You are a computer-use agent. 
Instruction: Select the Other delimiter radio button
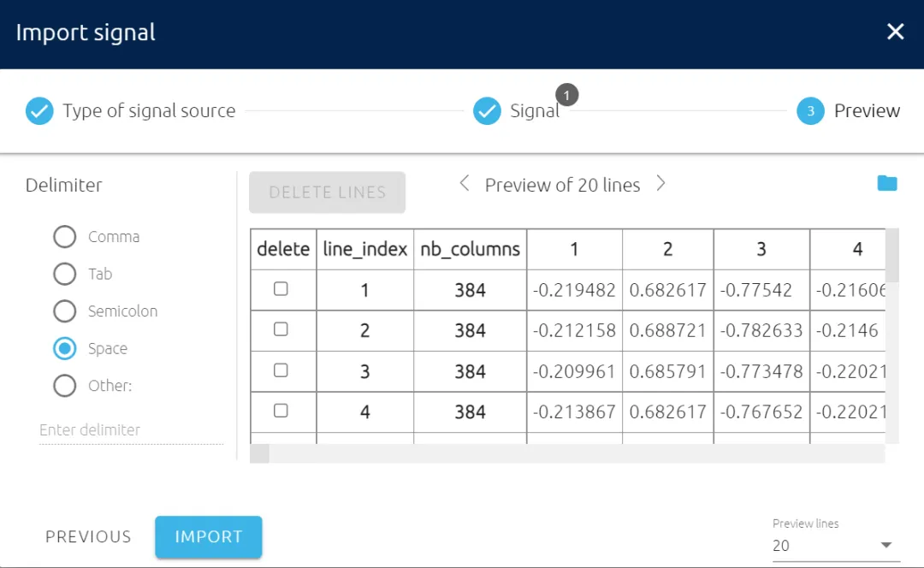point(65,386)
